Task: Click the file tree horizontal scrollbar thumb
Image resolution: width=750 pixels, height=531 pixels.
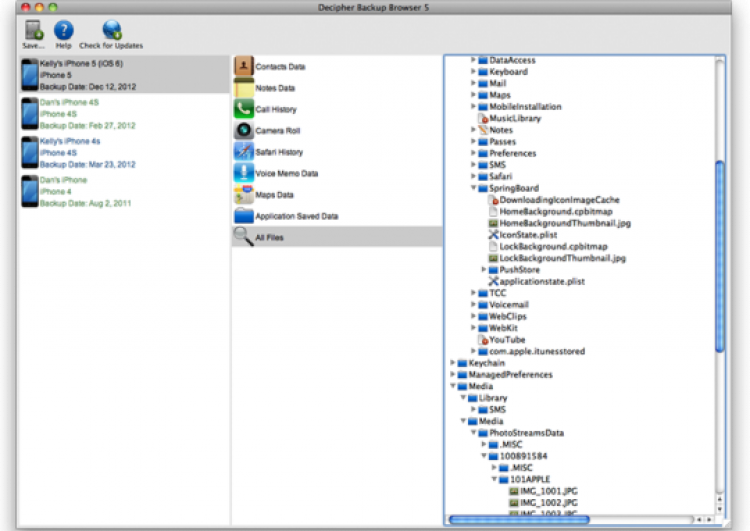Action: pyautogui.click(x=519, y=519)
